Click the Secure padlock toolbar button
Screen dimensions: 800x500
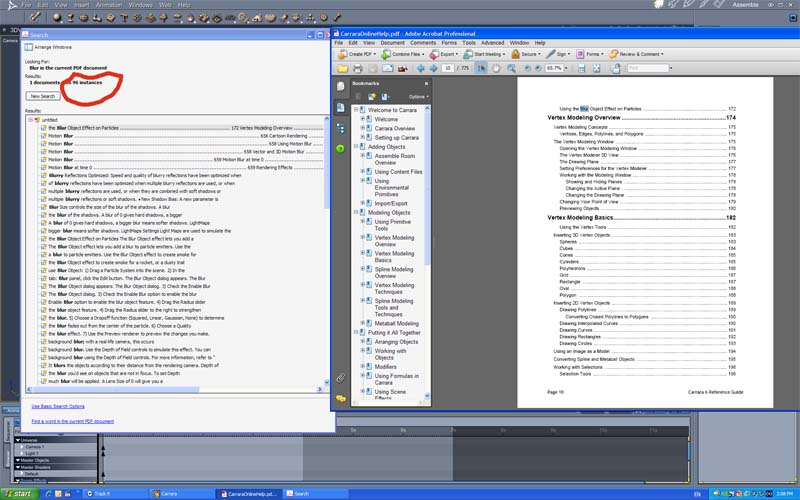point(526,54)
